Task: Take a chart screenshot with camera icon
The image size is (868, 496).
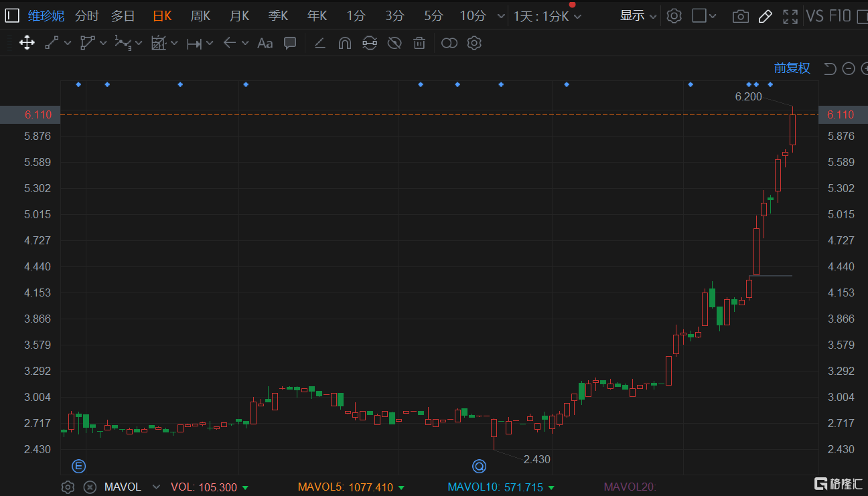Action: tap(740, 16)
